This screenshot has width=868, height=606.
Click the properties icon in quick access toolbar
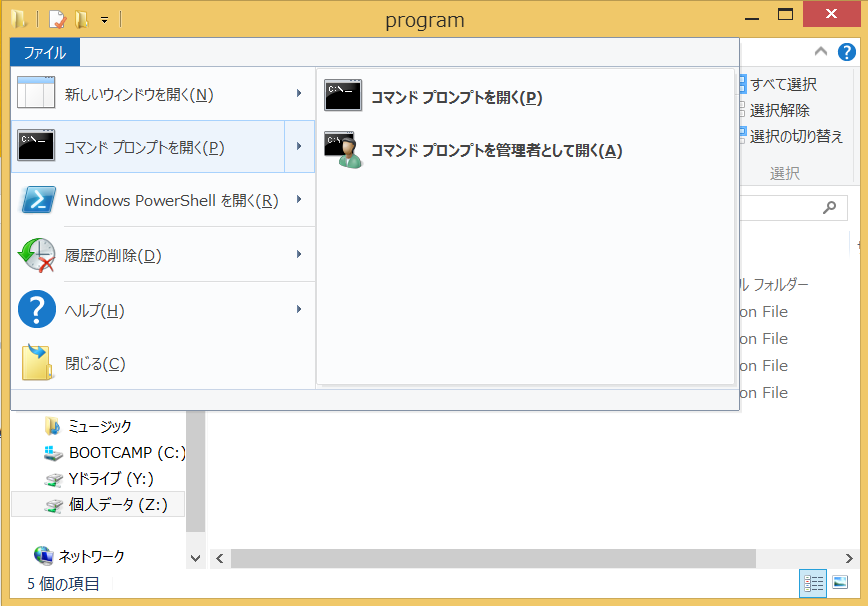coord(58,19)
